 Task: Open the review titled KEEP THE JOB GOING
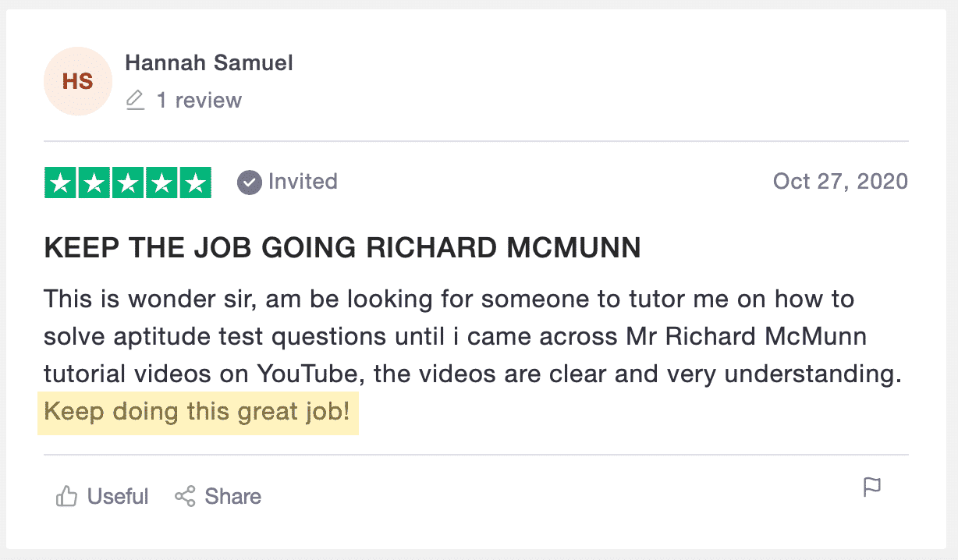(342, 248)
